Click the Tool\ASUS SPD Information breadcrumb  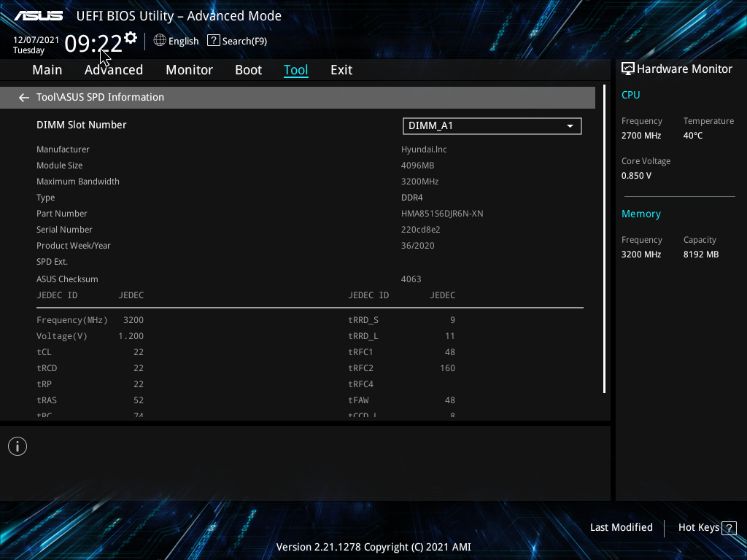coord(100,97)
